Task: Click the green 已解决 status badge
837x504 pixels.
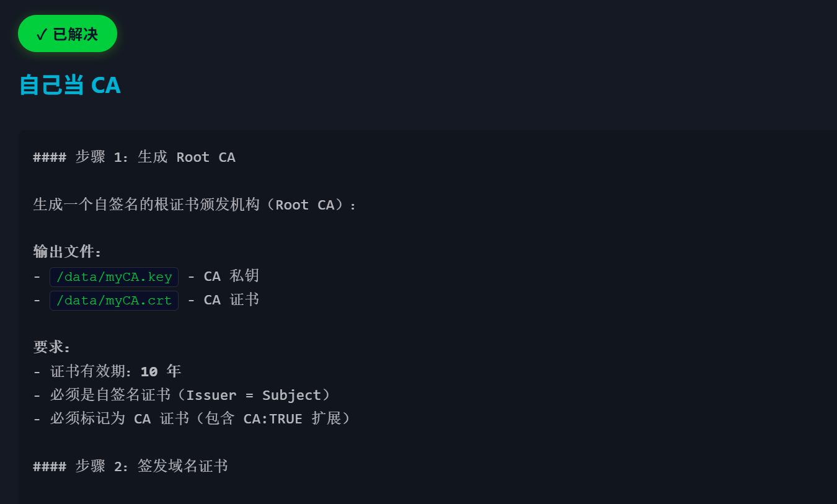Action: coord(68,33)
